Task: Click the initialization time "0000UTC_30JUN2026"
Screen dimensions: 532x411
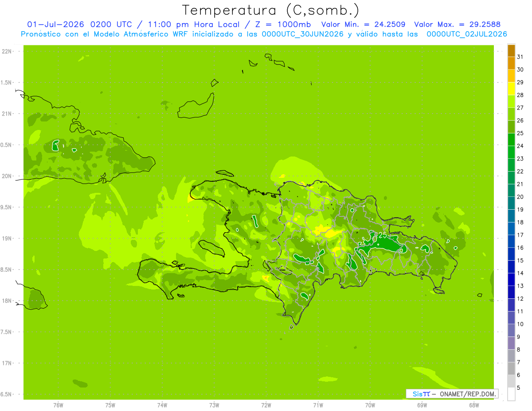Action: [x=303, y=34]
